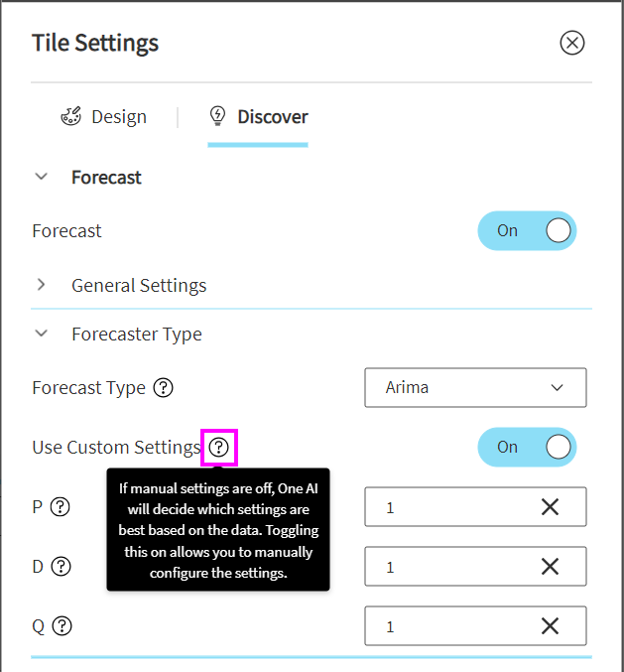
Task: Click the Use Custom Settings help icon
Action: (x=218, y=448)
